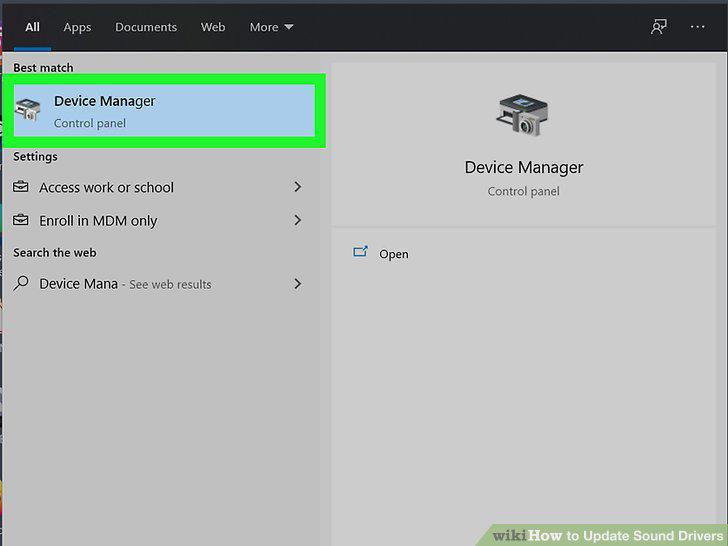Open Device Mana web results entry
The image size is (728, 546).
click(x=158, y=284)
